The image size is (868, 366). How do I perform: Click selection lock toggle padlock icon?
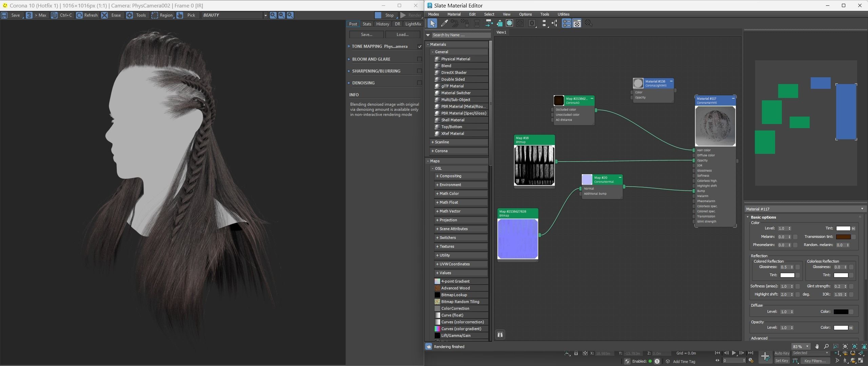coord(576,353)
